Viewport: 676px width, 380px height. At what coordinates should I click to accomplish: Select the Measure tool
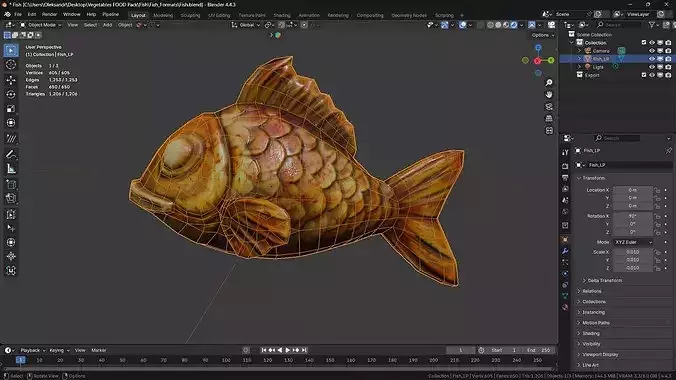click(11, 169)
